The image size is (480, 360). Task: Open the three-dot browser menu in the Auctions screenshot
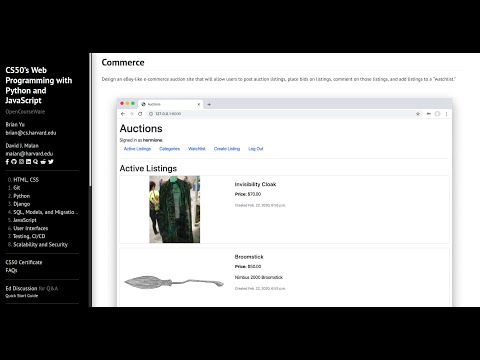tap(446, 114)
